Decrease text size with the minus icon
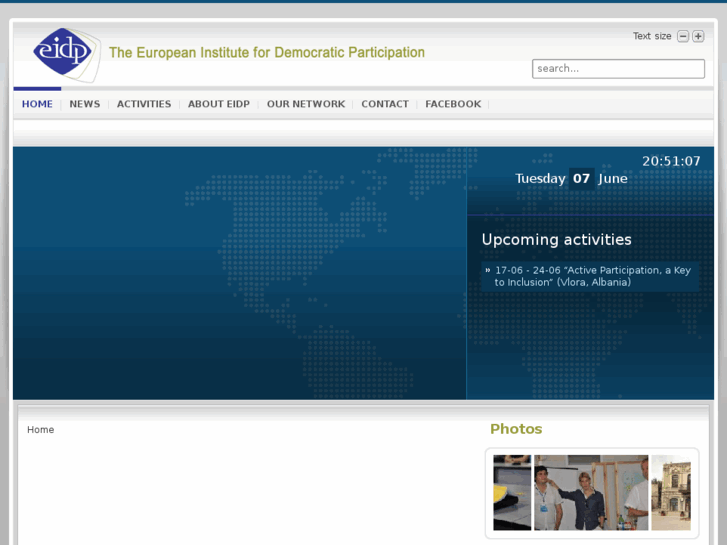The height and width of the screenshot is (545, 727). pos(683,36)
